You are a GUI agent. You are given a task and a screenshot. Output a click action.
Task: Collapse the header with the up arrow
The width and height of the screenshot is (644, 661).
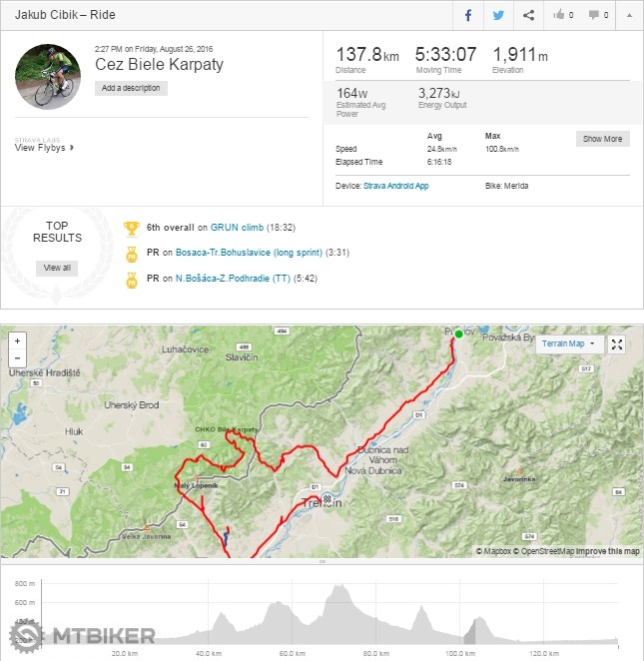(x=629, y=15)
